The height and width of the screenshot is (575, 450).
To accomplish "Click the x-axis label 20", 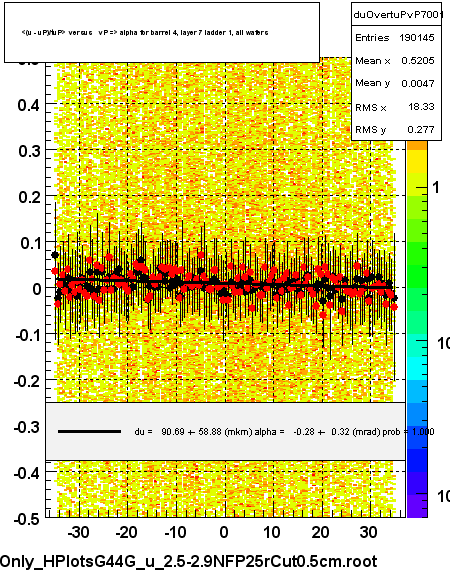I will point(320,532).
